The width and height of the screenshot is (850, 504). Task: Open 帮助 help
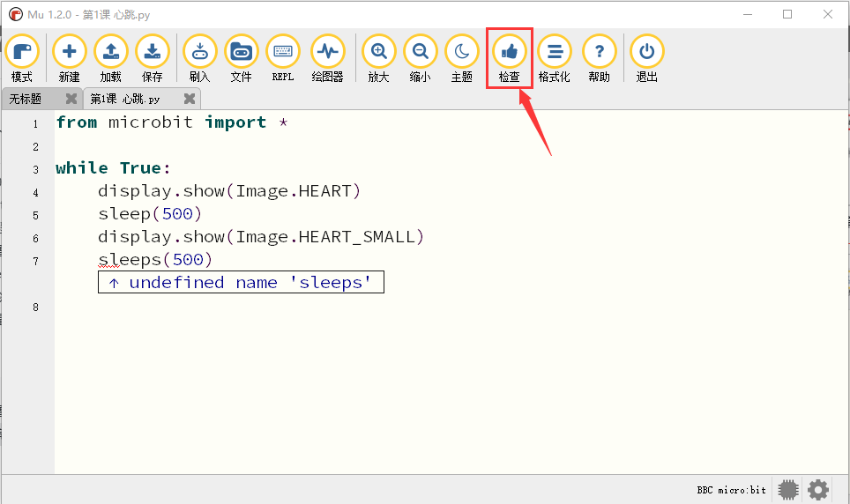[599, 58]
